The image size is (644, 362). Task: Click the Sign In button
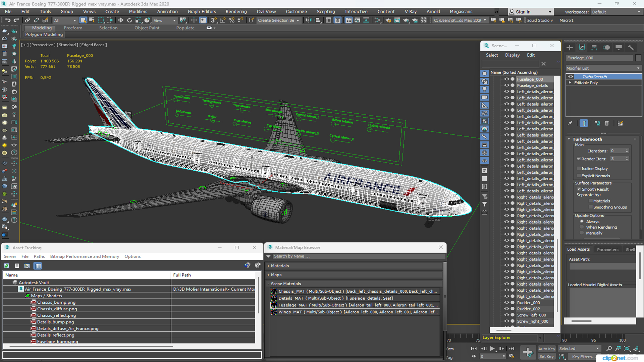[x=530, y=12]
